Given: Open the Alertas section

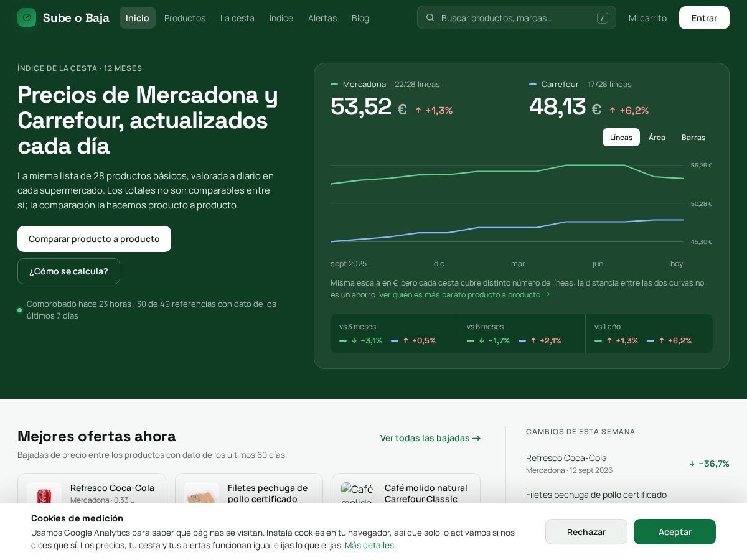Looking at the screenshot, I should tap(322, 17).
